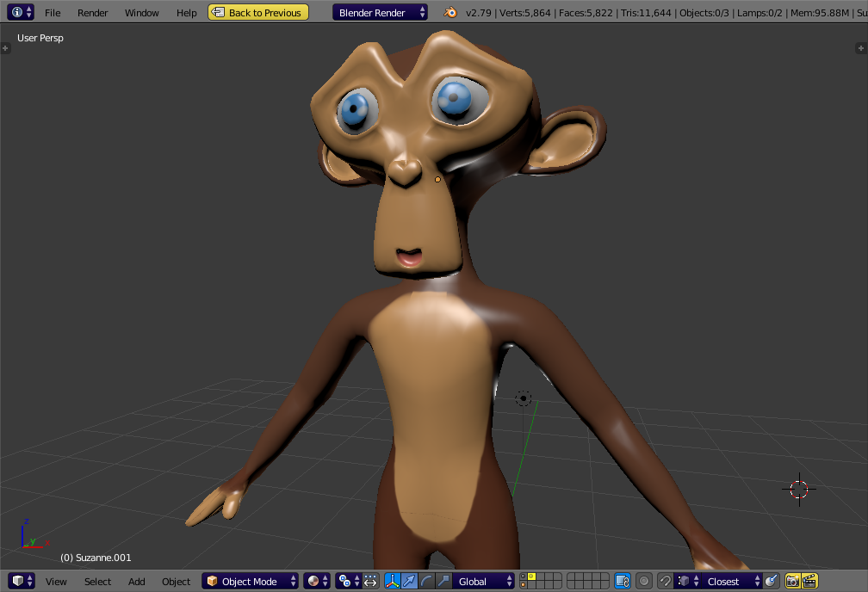Select the translate manipulator arrow
This screenshot has height=592, width=868.
point(409,581)
